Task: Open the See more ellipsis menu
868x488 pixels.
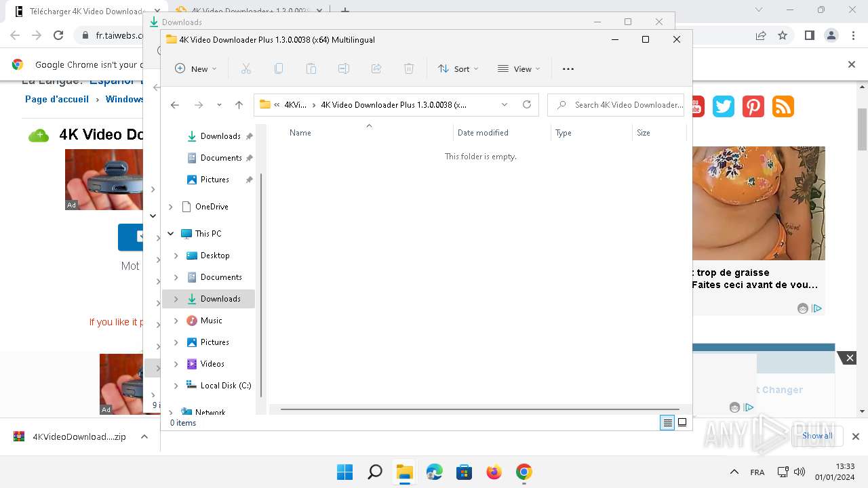Action: [568, 68]
